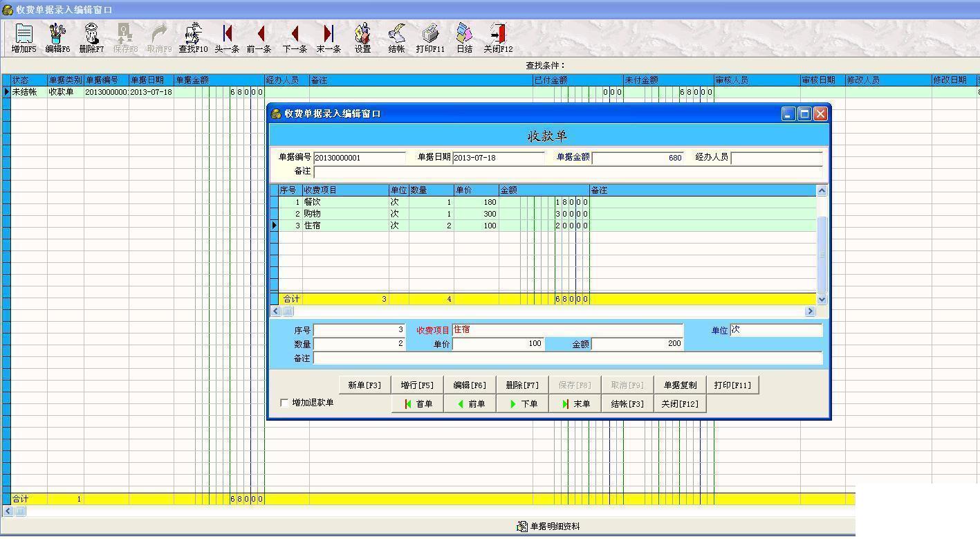The image size is (980, 539).
Task: Click the 增加F5 toolbar icon
Action: coord(24,38)
